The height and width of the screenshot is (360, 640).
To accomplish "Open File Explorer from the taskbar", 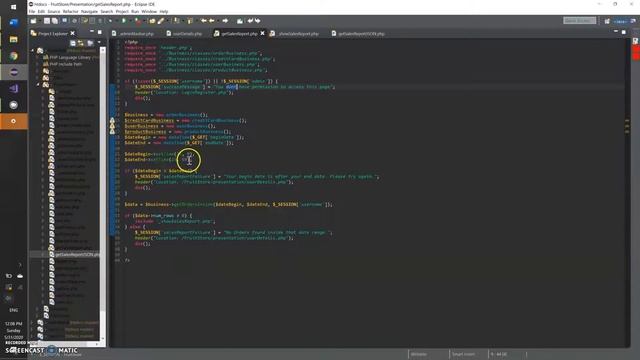I will click(13, 39).
